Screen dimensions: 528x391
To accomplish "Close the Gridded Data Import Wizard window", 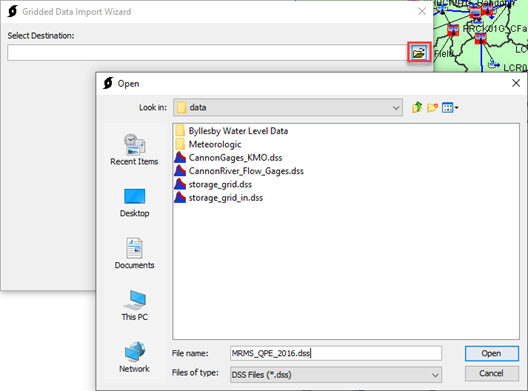I will (422, 11).
